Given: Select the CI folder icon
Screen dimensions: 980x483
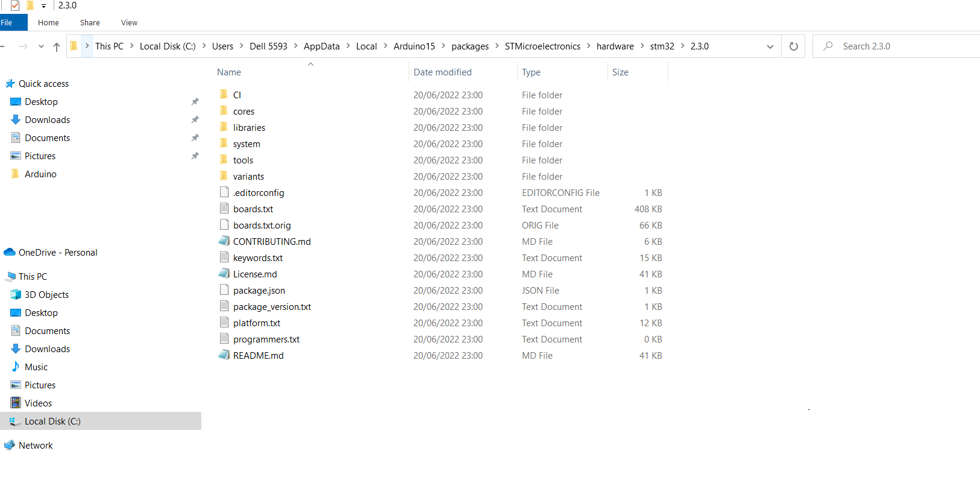Looking at the screenshot, I should tap(224, 94).
